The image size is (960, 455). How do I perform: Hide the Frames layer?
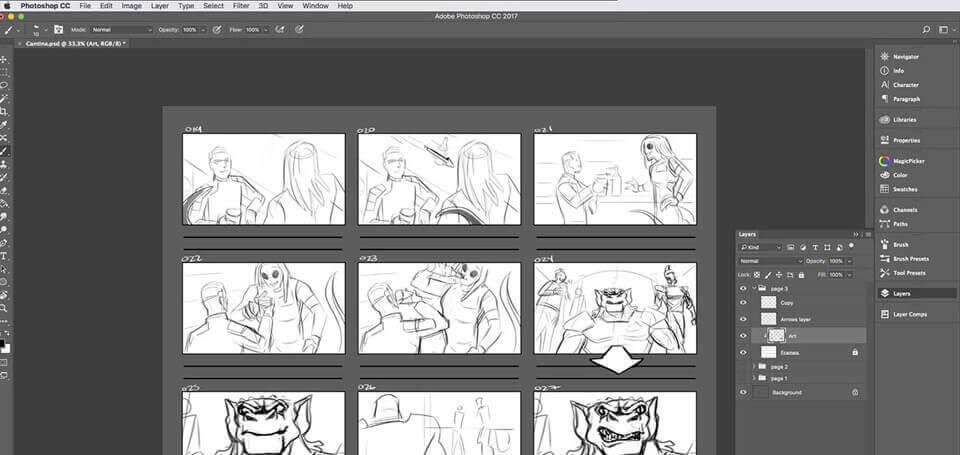coord(743,352)
